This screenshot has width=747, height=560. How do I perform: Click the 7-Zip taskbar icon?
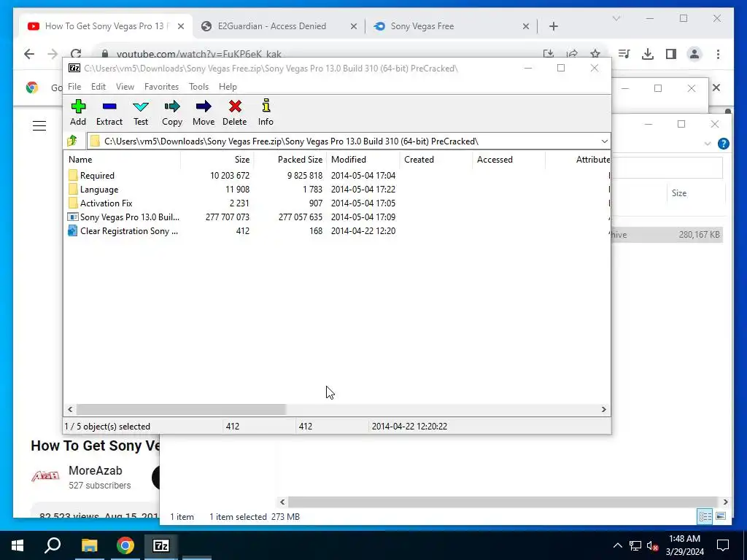161,545
